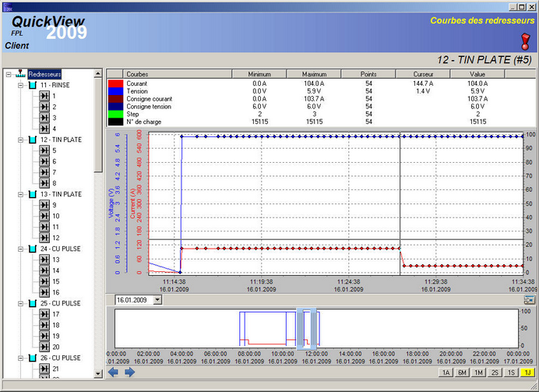This screenshot has height=392, width=539.
Task: Select rectifier 7 diode icon
Action: click(x=44, y=172)
